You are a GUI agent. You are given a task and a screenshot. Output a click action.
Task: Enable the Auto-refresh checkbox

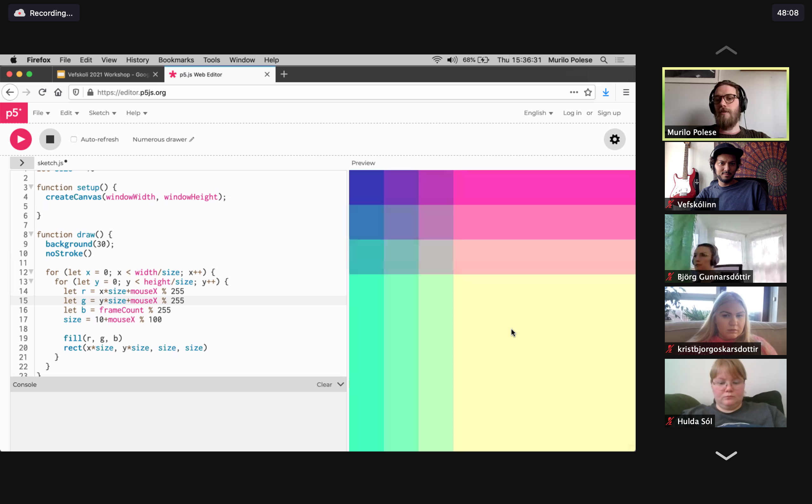pos(74,139)
